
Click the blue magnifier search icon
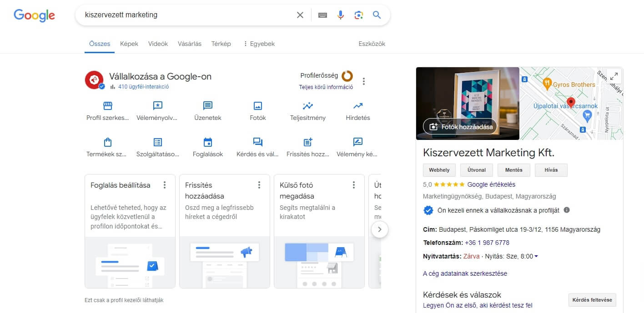coord(377,15)
